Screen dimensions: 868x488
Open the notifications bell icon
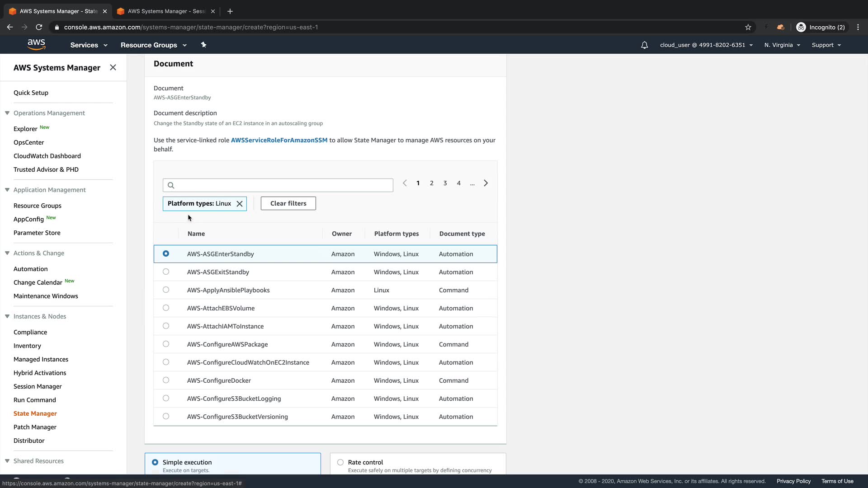[644, 45]
